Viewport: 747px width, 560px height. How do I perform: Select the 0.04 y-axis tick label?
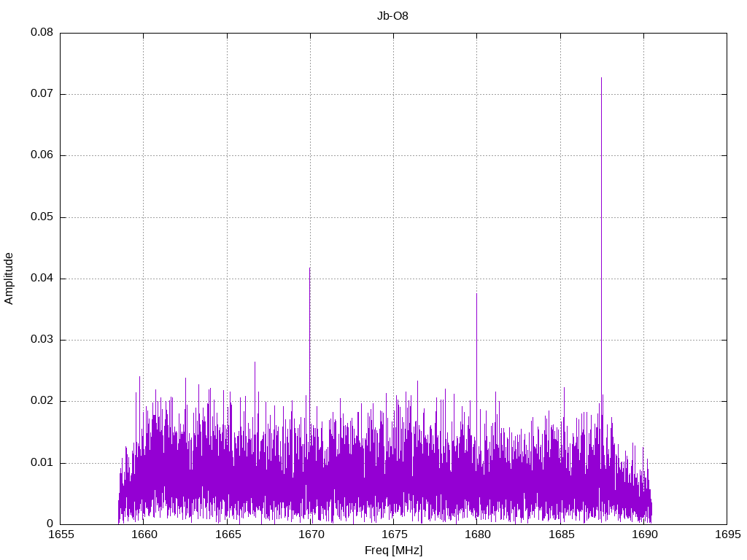click(42, 279)
